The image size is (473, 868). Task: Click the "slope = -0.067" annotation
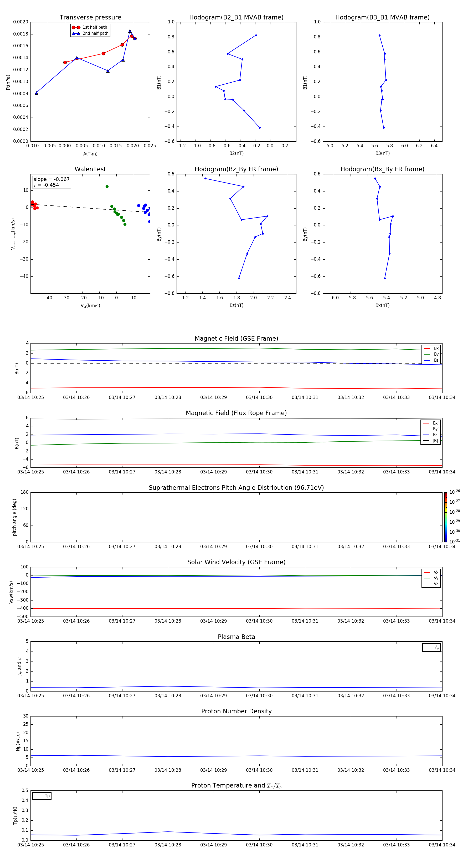(x=52, y=179)
